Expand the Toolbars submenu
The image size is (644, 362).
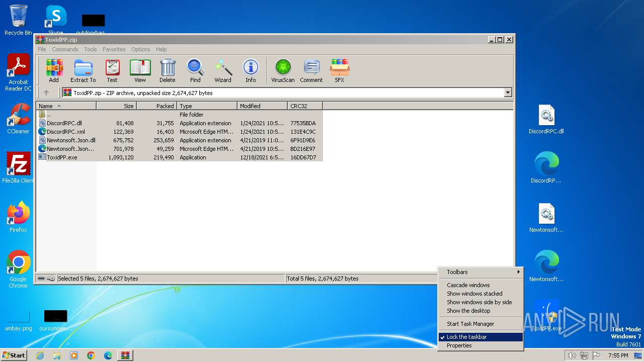(x=480, y=272)
